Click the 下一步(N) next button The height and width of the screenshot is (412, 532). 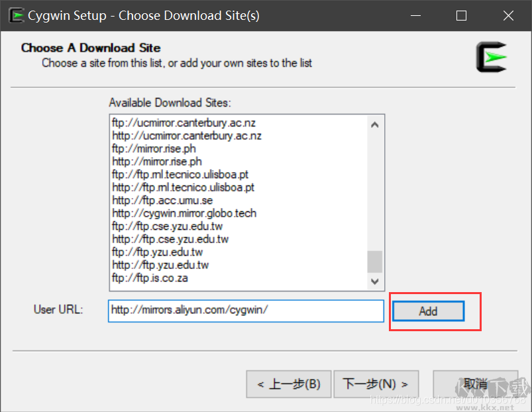(376, 384)
